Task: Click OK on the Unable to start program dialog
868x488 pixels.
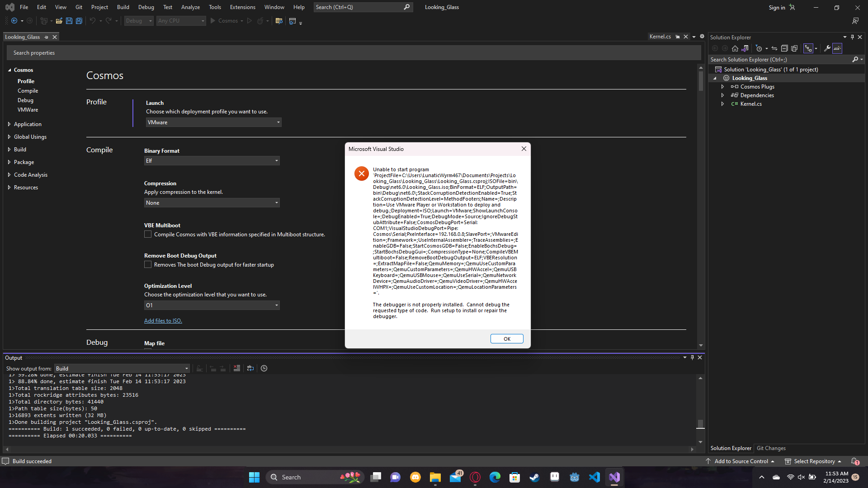Action: coord(506,338)
